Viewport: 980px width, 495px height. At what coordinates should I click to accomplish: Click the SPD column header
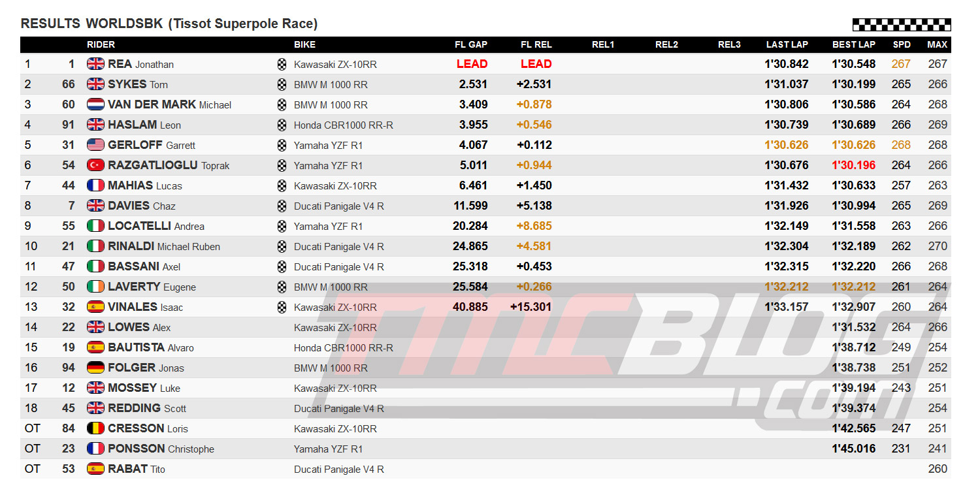(x=902, y=44)
